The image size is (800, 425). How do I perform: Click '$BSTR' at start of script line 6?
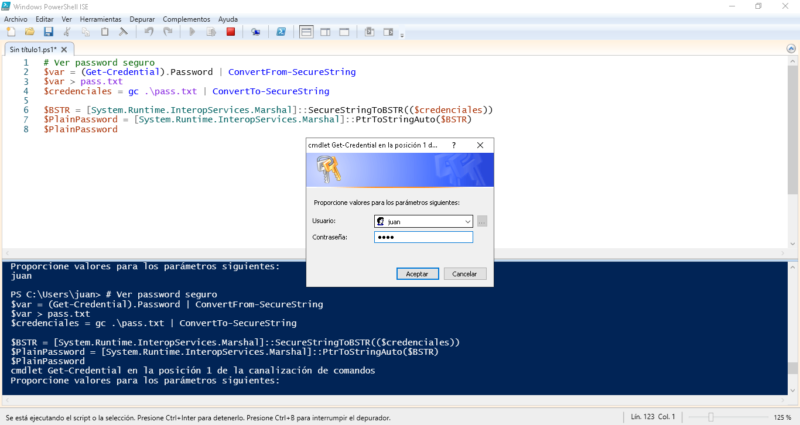[57, 110]
